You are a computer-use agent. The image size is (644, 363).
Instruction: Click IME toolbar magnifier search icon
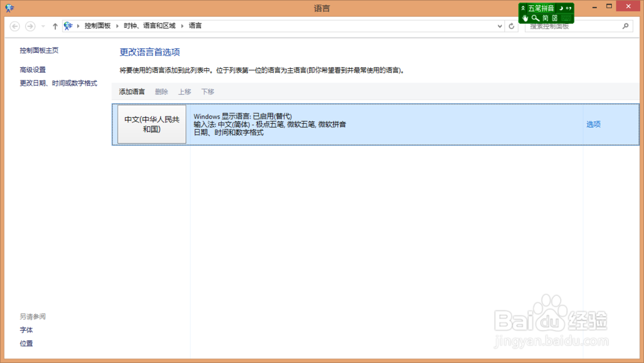(535, 18)
